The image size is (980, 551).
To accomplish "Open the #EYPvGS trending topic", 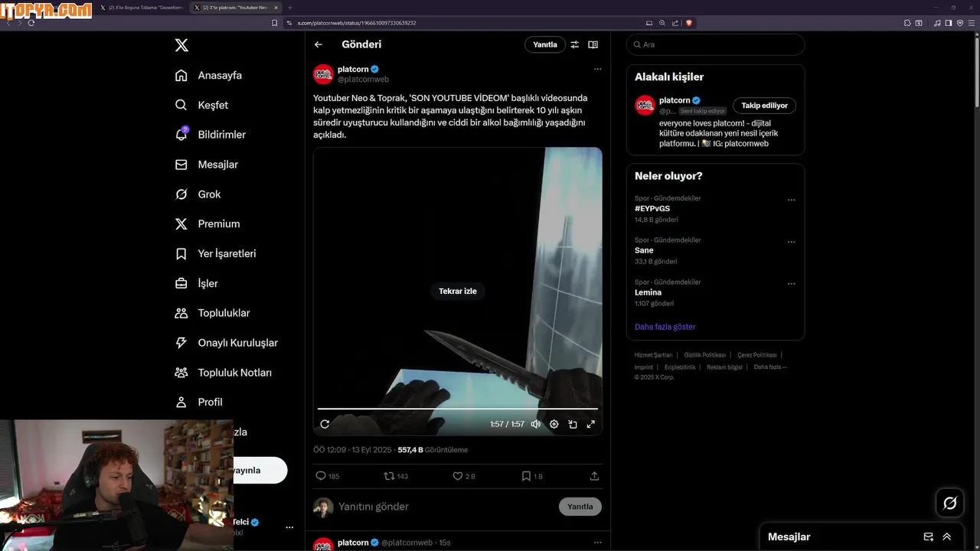I will [652, 208].
